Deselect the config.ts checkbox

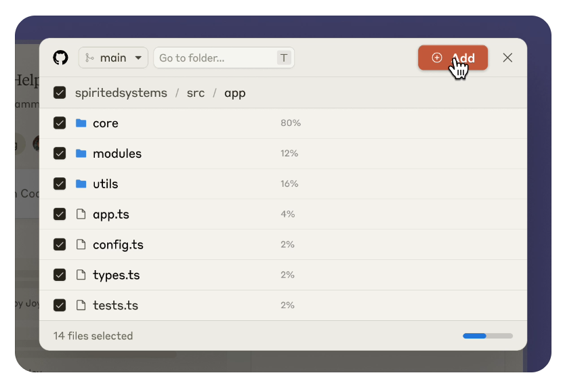click(x=60, y=245)
